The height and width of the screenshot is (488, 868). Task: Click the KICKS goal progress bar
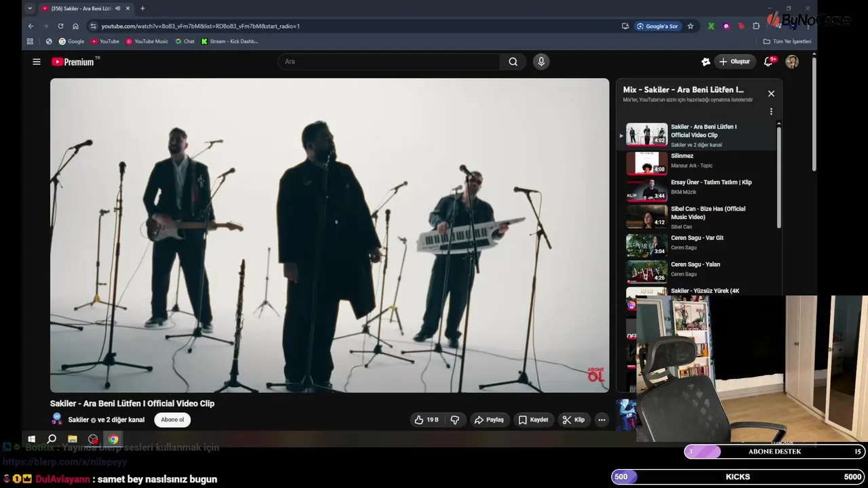[x=738, y=476]
